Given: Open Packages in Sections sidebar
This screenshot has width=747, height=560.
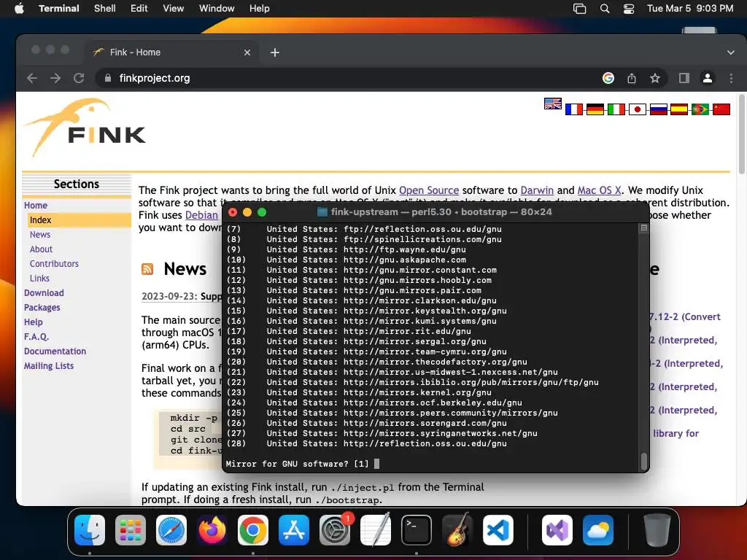Looking at the screenshot, I should (x=42, y=308).
